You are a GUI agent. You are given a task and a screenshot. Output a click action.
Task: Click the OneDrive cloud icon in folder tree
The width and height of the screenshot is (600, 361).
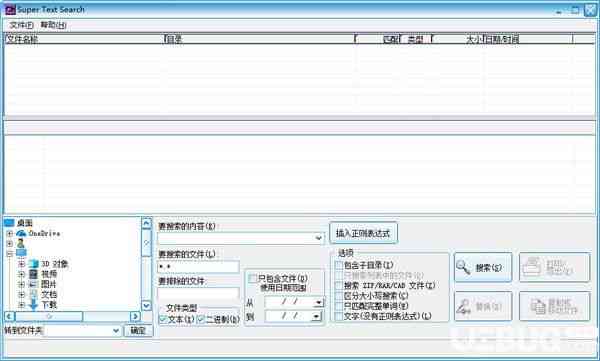click(x=21, y=233)
